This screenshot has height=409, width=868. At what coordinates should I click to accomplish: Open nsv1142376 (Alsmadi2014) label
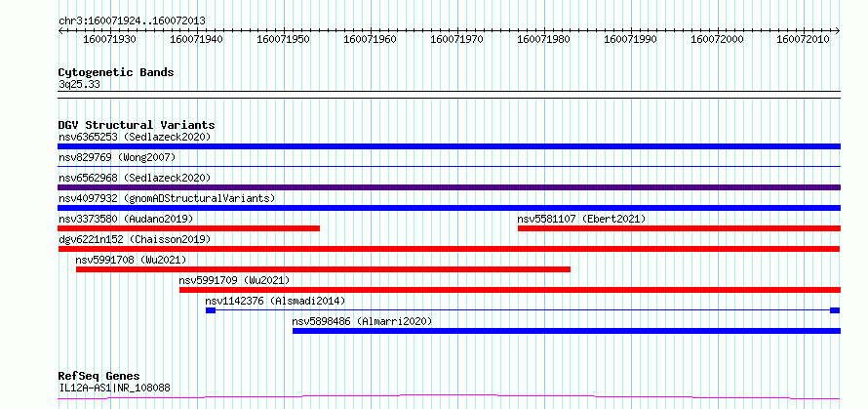click(275, 301)
